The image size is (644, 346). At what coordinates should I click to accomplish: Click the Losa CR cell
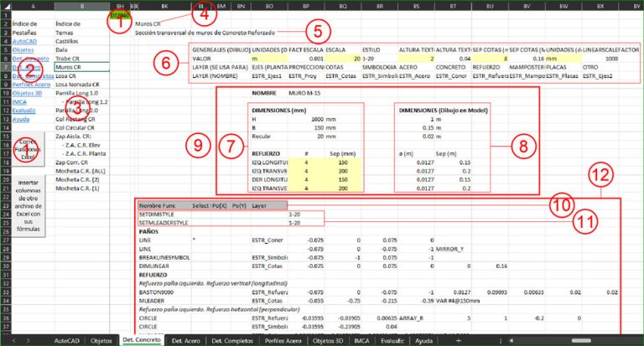82,76
